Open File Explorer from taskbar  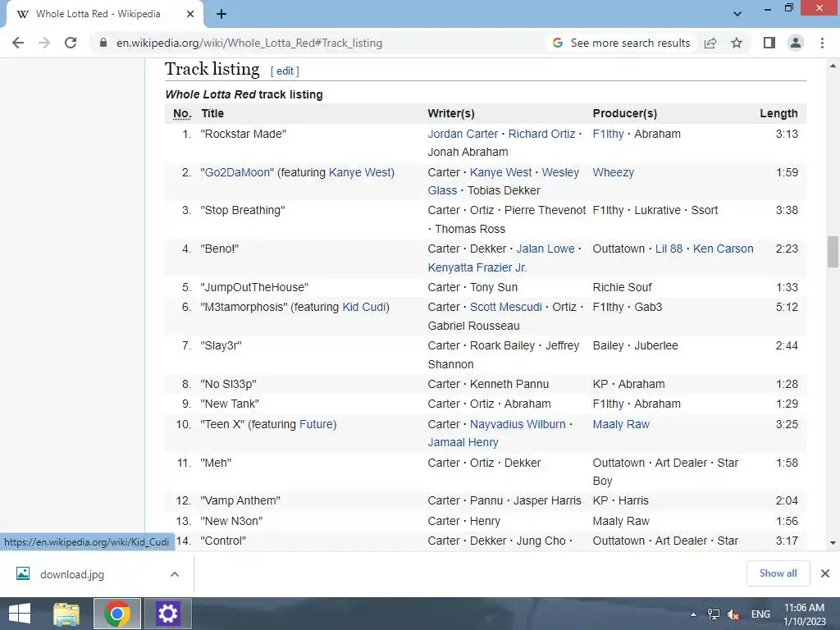[x=66, y=614]
